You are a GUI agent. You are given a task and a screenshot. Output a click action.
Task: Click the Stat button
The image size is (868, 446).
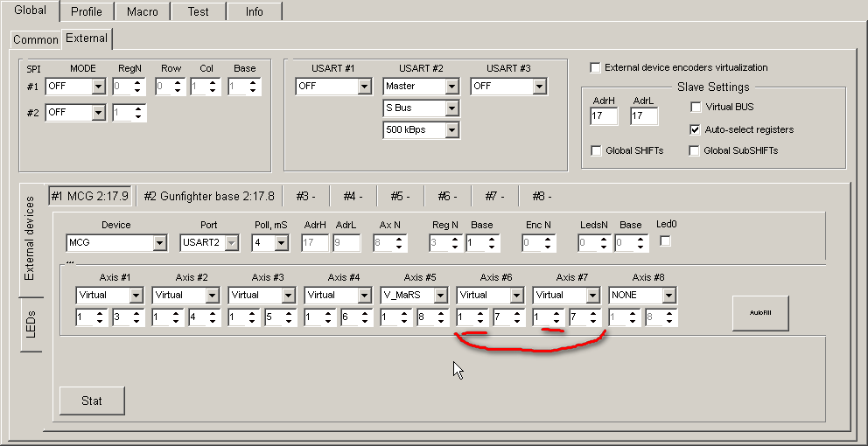pos(92,401)
